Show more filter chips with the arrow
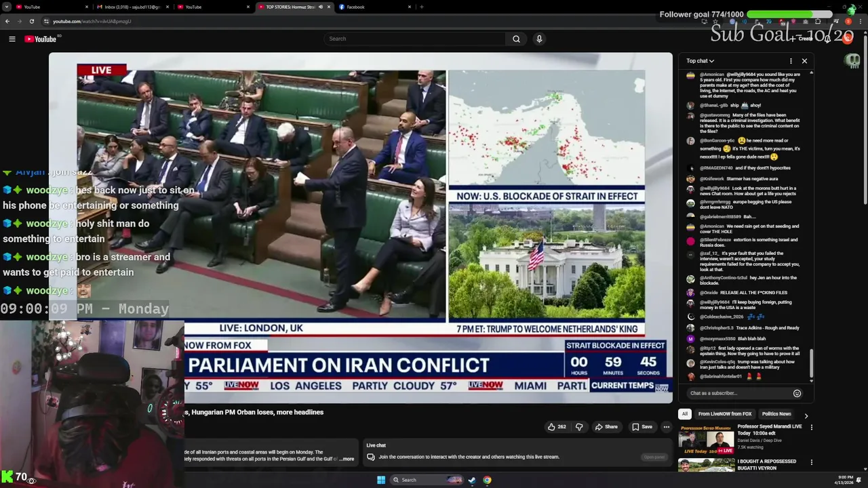This screenshot has height=488, width=868. pos(806,415)
